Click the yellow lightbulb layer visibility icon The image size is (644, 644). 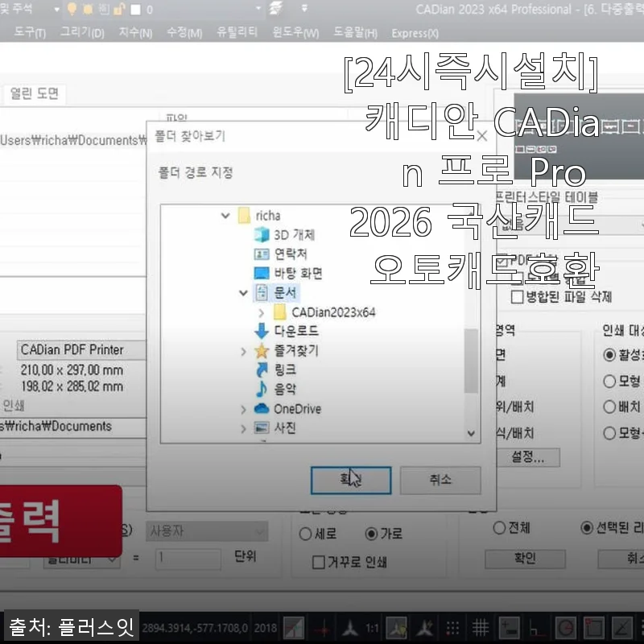point(72,10)
